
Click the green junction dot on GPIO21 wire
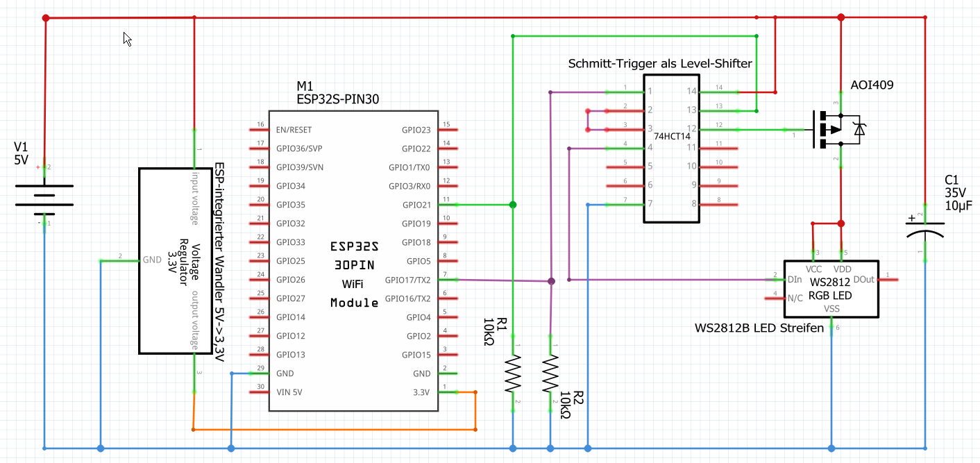click(x=513, y=205)
